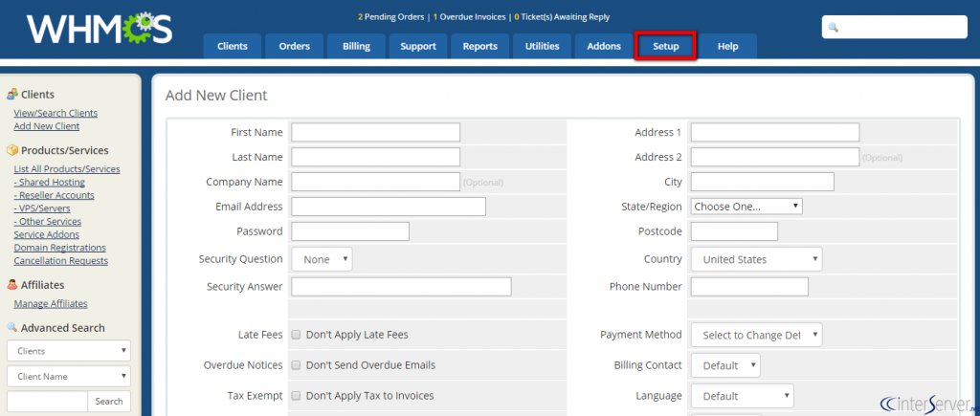The width and height of the screenshot is (980, 416).
Task: Open the Country dropdown
Action: pyautogui.click(x=756, y=259)
